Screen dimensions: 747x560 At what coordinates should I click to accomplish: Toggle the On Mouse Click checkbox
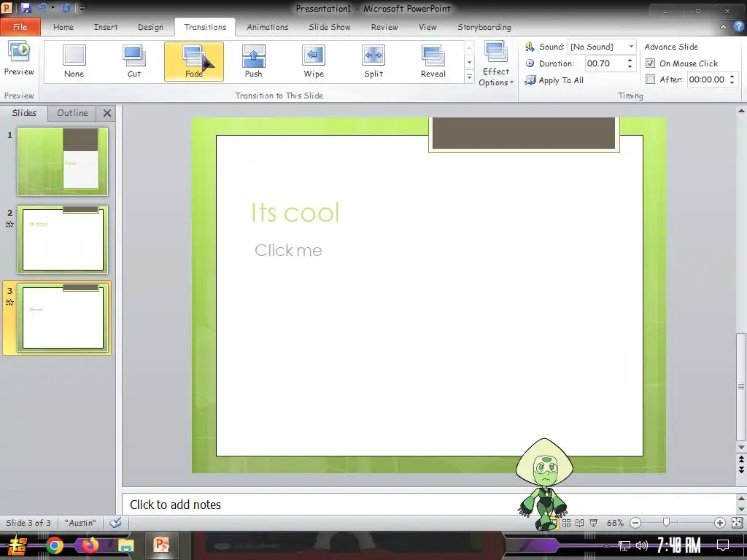(x=650, y=63)
